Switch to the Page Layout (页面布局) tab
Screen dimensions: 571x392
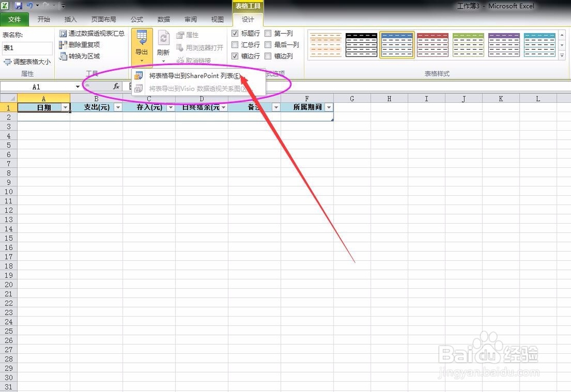103,19
